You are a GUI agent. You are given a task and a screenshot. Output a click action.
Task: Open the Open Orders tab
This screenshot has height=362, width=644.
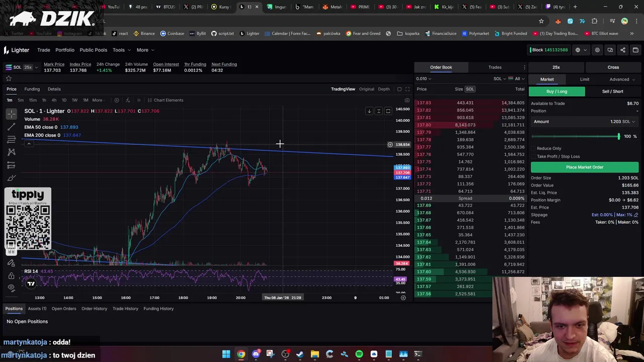click(64, 309)
